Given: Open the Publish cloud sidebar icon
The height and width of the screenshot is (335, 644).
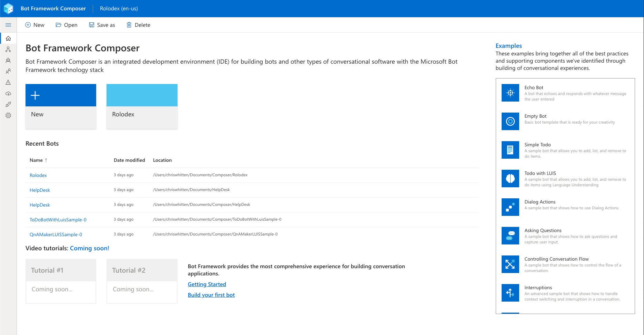Looking at the screenshot, I should click(x=8, y=93).
